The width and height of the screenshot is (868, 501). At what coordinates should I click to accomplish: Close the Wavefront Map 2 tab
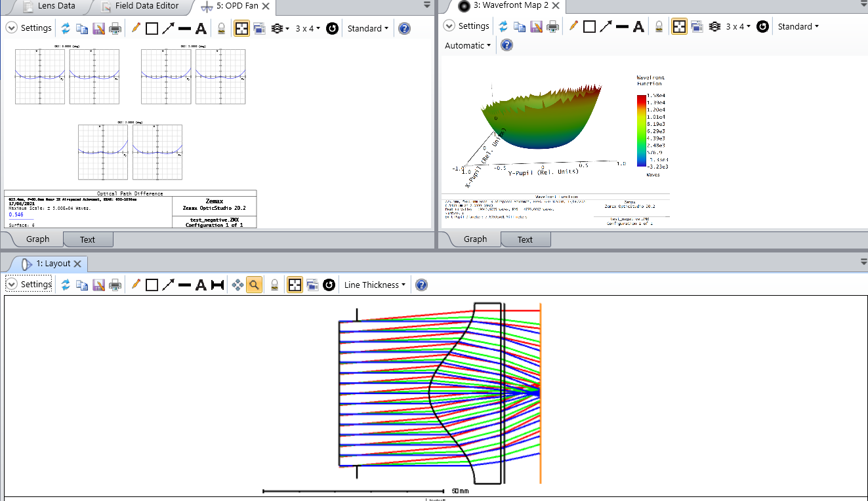pos(556,6)
